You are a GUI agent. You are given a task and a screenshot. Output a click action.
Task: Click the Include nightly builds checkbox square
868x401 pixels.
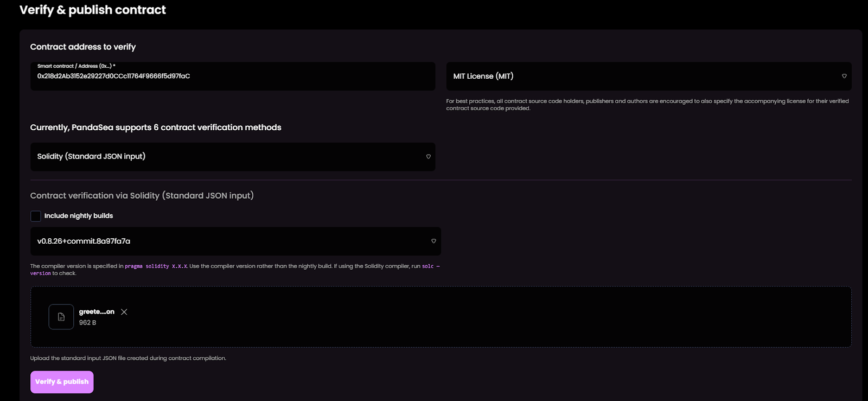pos(35,215)
